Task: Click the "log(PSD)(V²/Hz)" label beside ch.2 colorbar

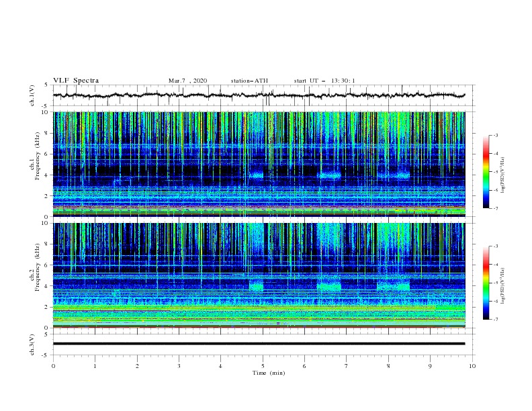Action: coord(502,286)
